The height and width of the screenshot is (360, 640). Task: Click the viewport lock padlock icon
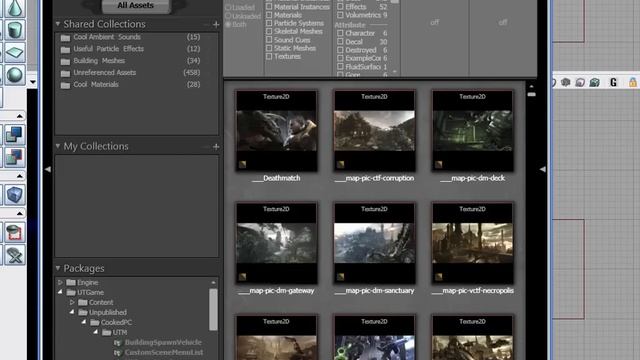pos(633,82)
